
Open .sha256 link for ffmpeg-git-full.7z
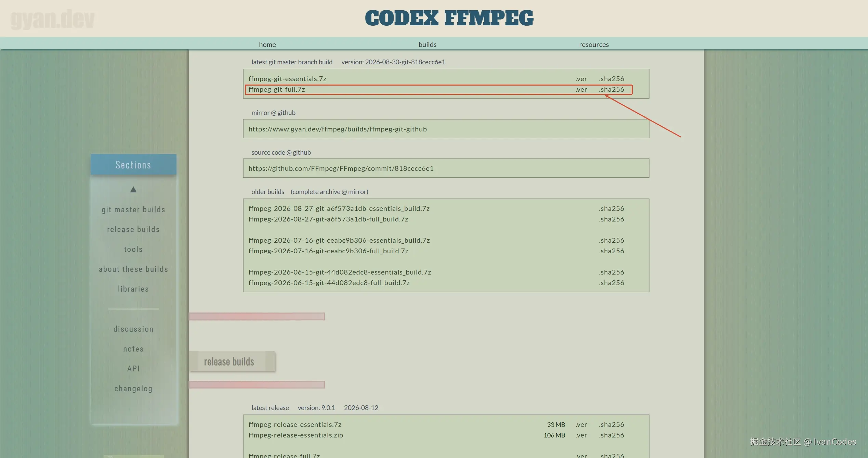611,89
